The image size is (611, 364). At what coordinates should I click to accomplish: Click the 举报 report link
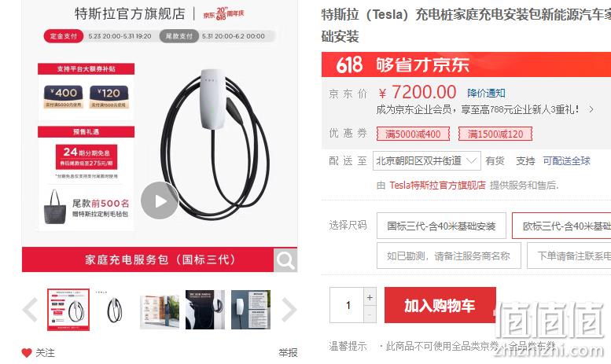288,353
